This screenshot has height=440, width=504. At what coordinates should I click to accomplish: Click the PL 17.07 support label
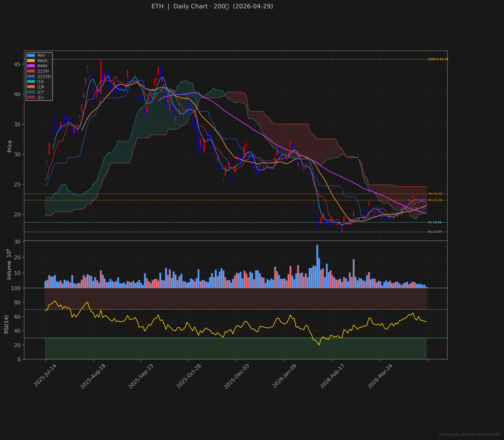click(x=435, y=232)
